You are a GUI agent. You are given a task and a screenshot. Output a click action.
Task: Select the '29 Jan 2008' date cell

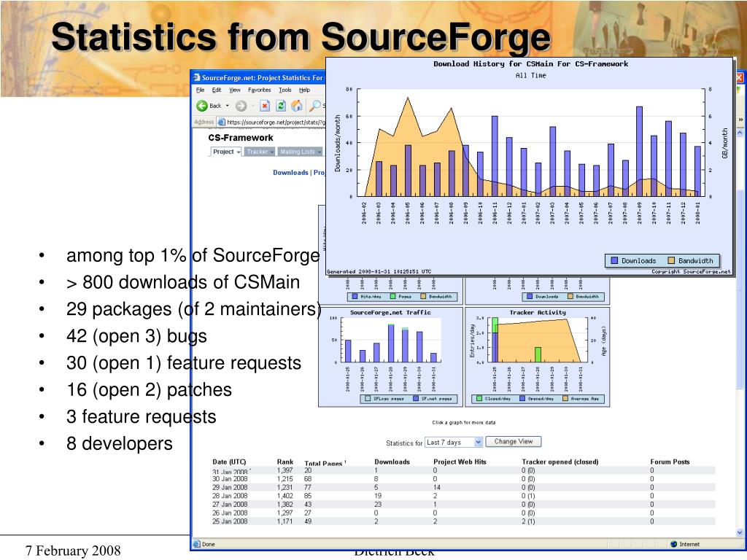tap(230, 488)
